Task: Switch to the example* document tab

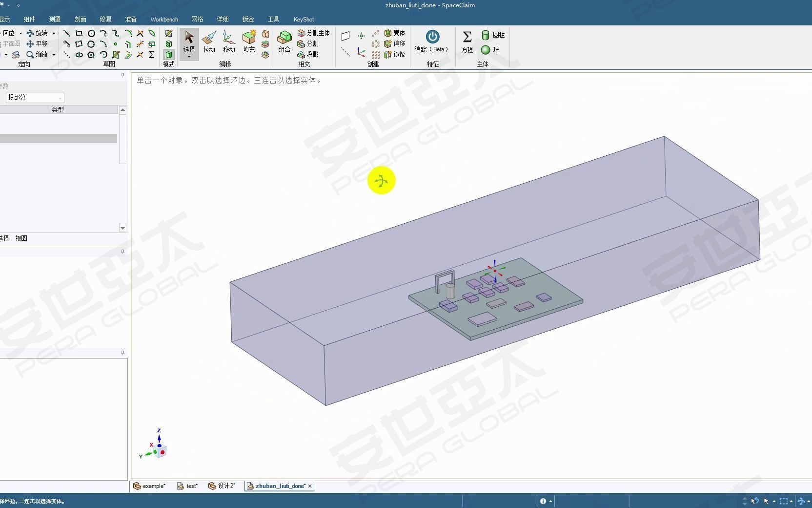Action: click(x=149, y=486)
